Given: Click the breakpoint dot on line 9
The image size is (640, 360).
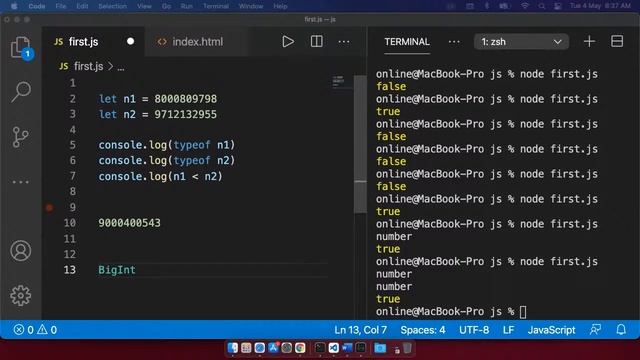Looking at the screenshot, I should [x=49, y=207].
